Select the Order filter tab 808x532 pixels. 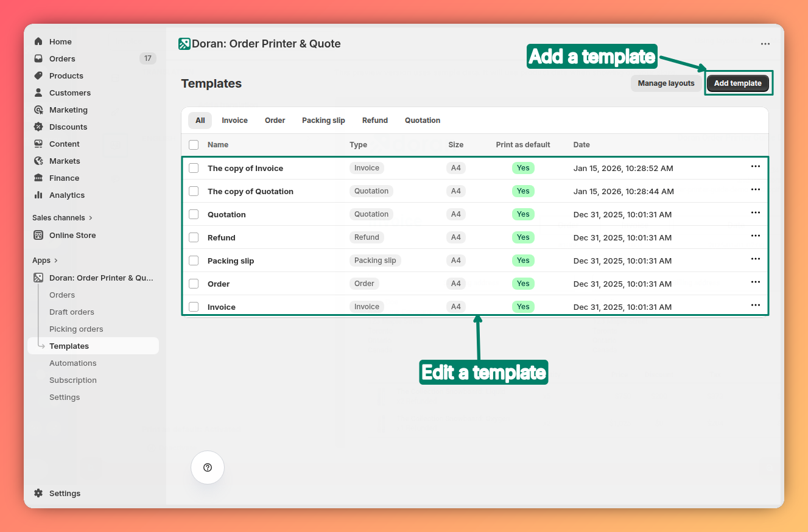(x=275, y=121)
